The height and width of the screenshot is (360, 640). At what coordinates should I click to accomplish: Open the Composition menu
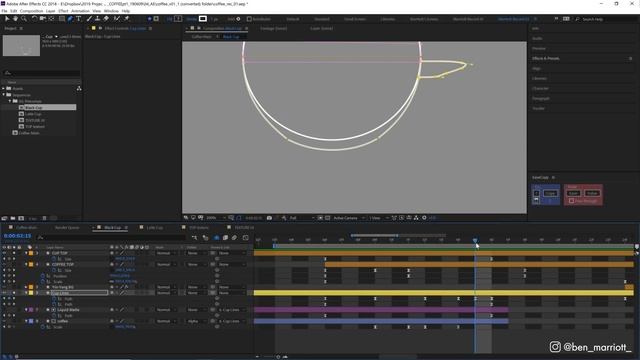[x=31, y=11]
